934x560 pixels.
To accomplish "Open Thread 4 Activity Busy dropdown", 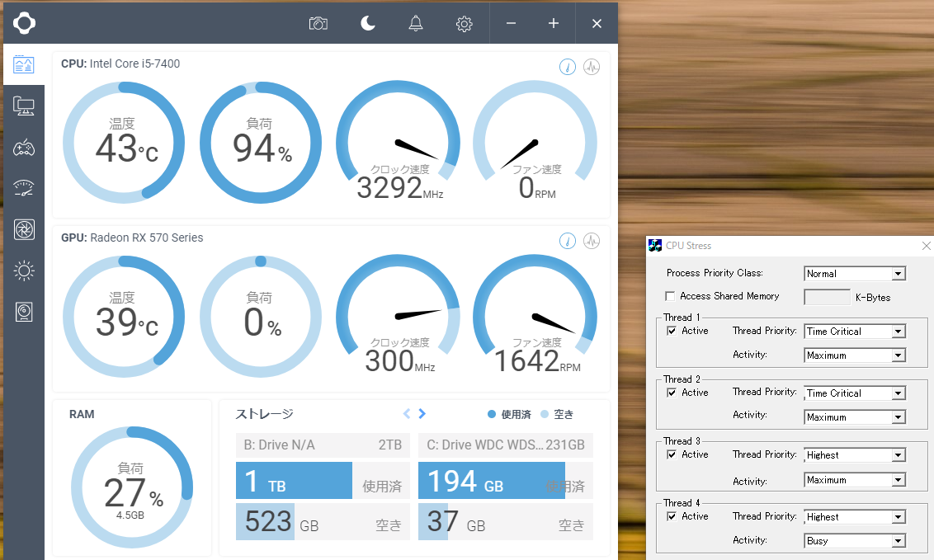I will [855, 541].
